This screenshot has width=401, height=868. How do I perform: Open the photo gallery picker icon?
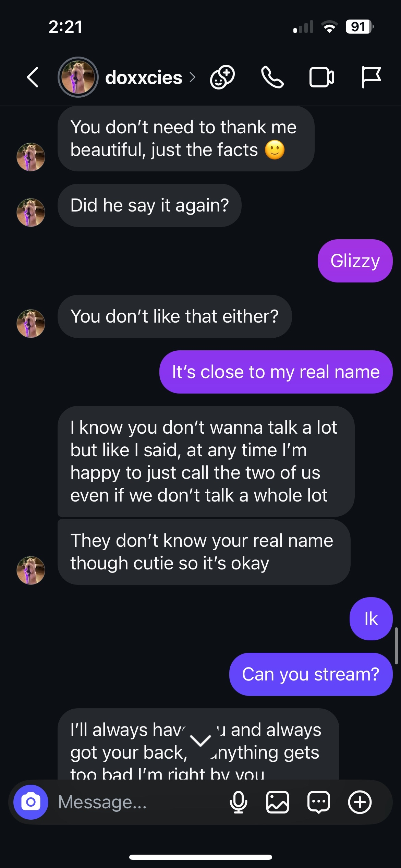278,802
